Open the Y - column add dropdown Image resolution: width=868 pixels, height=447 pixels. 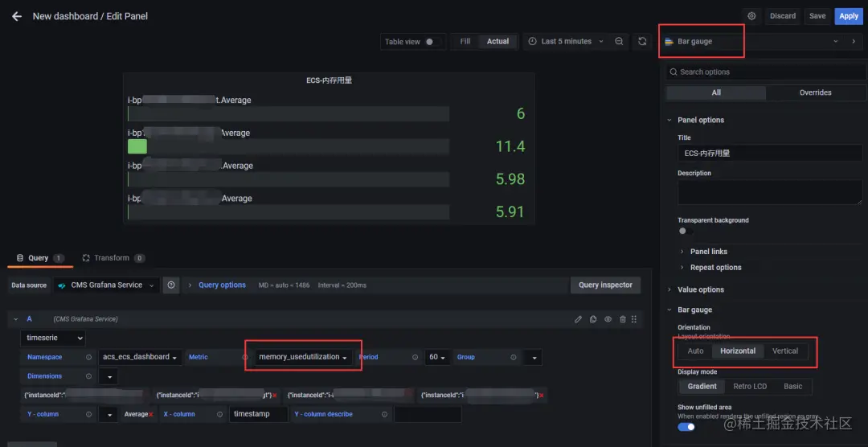coord(108,414)
